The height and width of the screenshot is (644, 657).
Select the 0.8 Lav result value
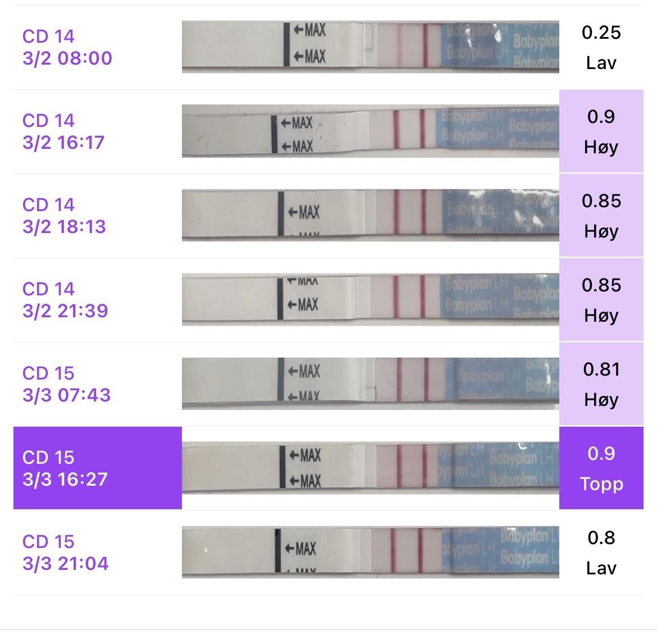click(x=601, y=552)
